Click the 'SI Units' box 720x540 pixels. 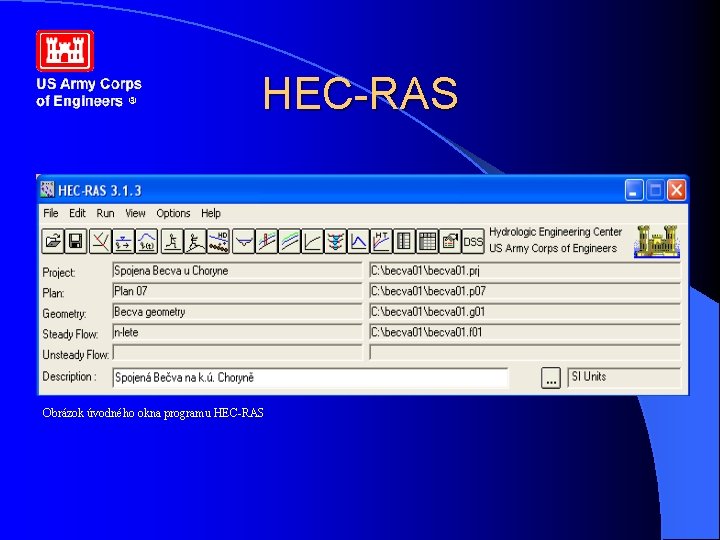pos(624,377)
